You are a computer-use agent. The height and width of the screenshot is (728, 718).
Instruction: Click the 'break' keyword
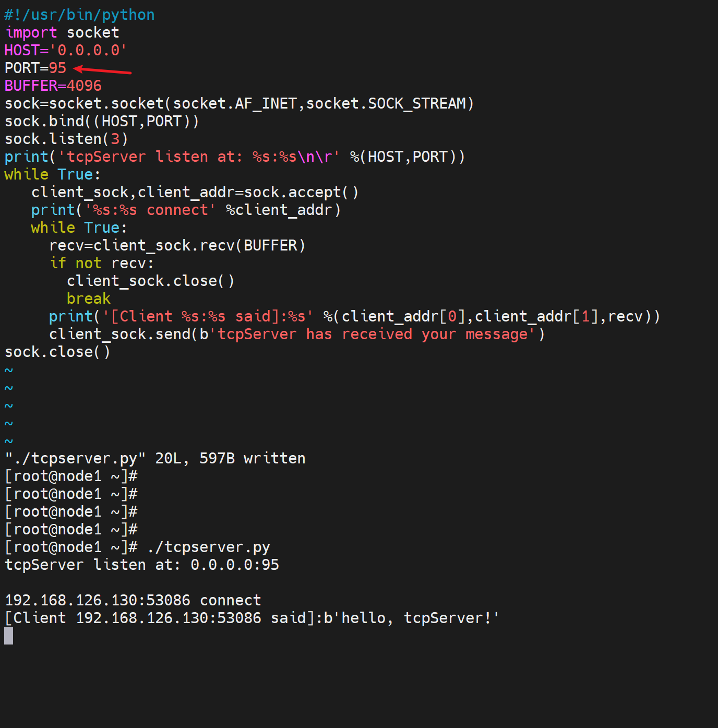point(89,299)
